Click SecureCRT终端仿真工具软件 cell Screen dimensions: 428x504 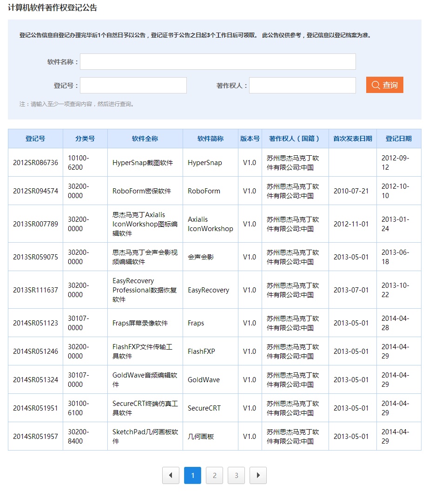tap(145, 408)
